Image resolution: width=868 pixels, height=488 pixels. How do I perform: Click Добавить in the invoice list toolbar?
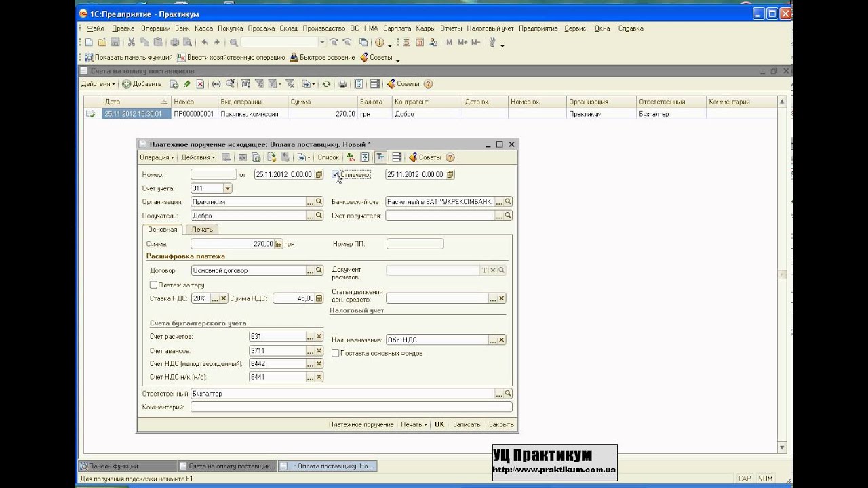pos(142,84)
